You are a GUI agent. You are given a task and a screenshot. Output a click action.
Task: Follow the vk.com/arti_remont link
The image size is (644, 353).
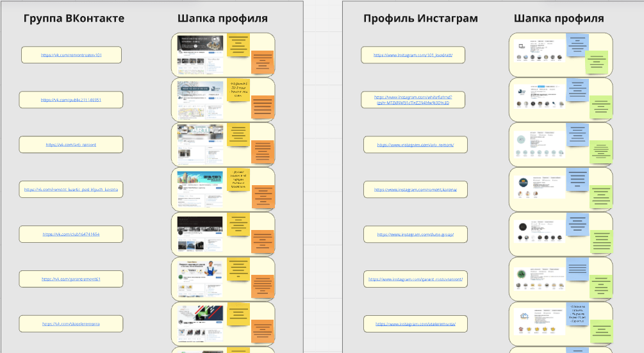pos(71,145)
